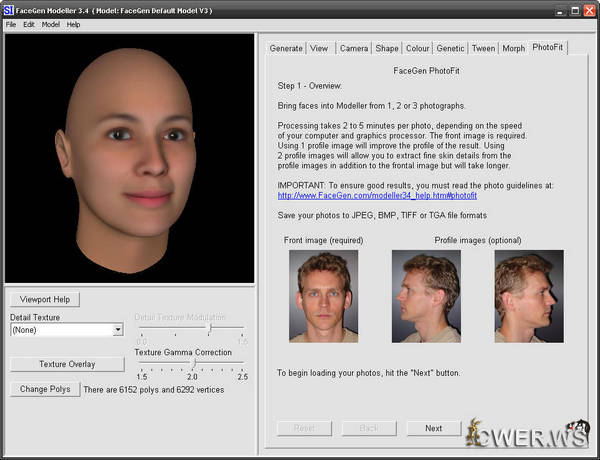Open the Edit menu
Image resolution: width=600 pixels, height=460 pixels.
[x=28, y=24]
